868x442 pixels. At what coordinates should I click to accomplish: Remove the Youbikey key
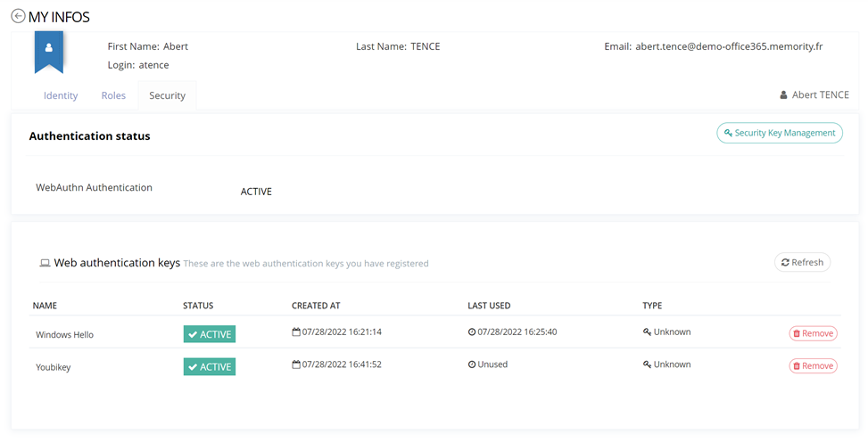[x=813, y=365]
